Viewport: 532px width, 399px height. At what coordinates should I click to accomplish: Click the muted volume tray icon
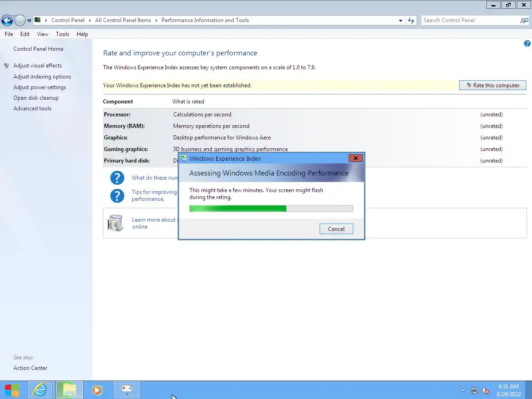pos(485,391)
